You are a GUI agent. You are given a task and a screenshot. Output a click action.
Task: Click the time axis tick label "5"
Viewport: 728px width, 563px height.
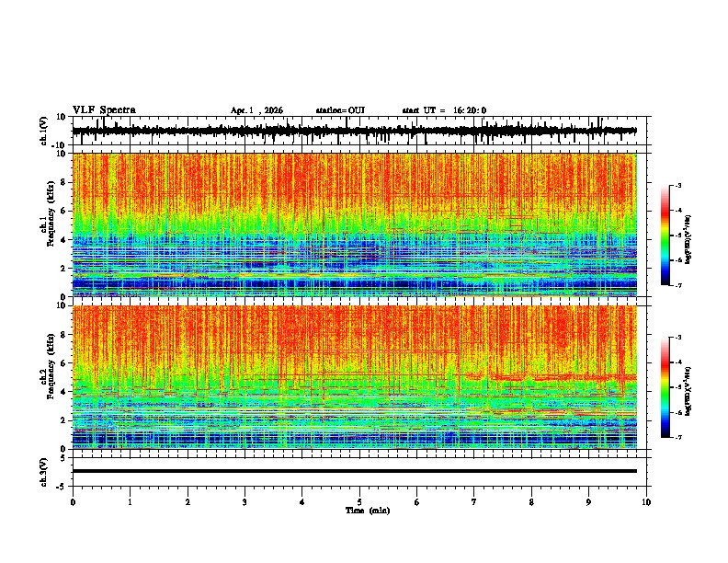[359, 502]
